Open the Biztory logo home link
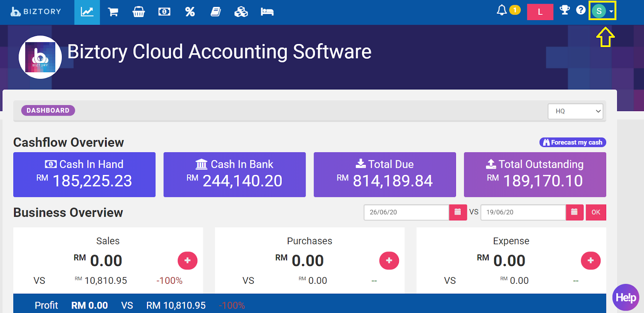This screenshot has height=313, width=644. [x=36, y=12]
